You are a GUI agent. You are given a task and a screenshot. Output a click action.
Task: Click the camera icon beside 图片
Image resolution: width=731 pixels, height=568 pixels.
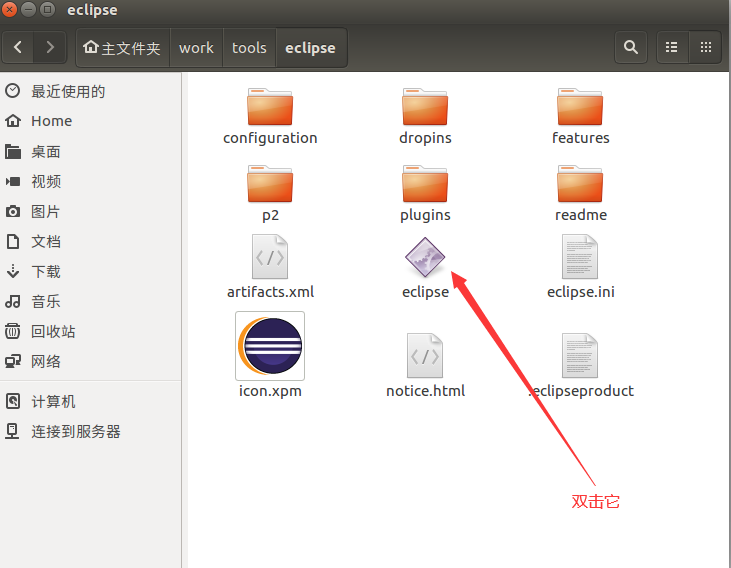[x=13, y=212]
